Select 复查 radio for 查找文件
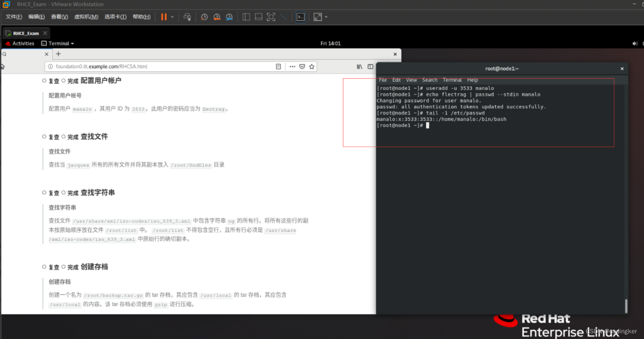 coord(44,137)
